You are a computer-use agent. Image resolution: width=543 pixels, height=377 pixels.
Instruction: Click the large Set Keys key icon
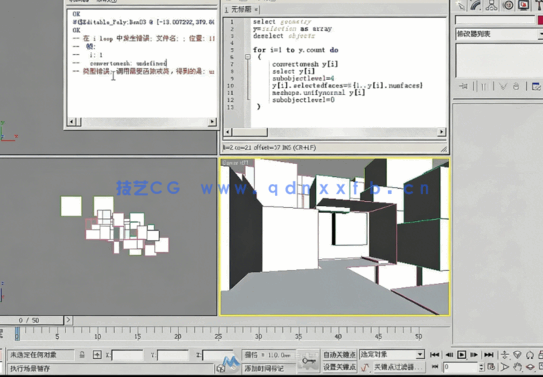308,361
